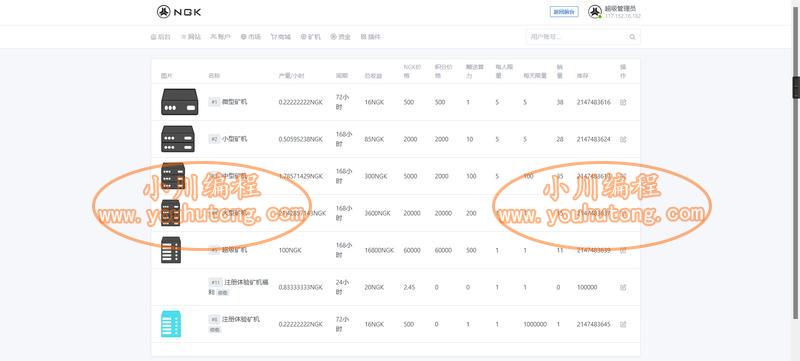800x361 pixels.
Task: Open the 微型矿机 single-box thumbnail
Action: coord(179,102)
